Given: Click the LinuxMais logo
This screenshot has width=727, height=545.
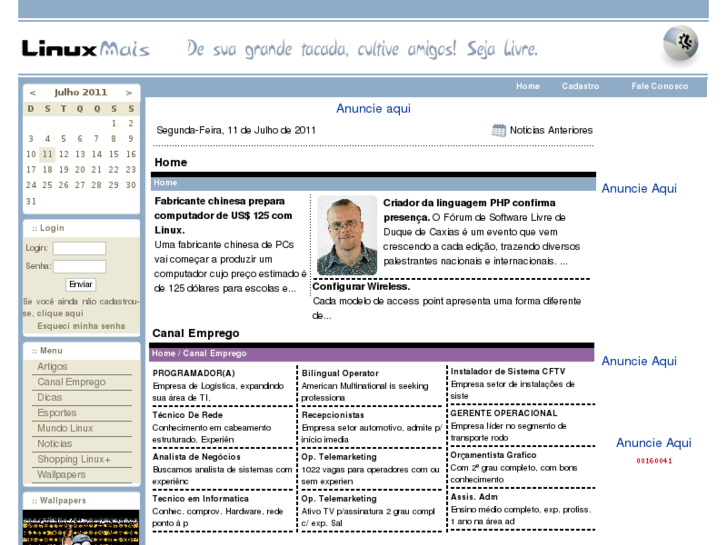Looking at the screenshot, I should coord(86,49).
